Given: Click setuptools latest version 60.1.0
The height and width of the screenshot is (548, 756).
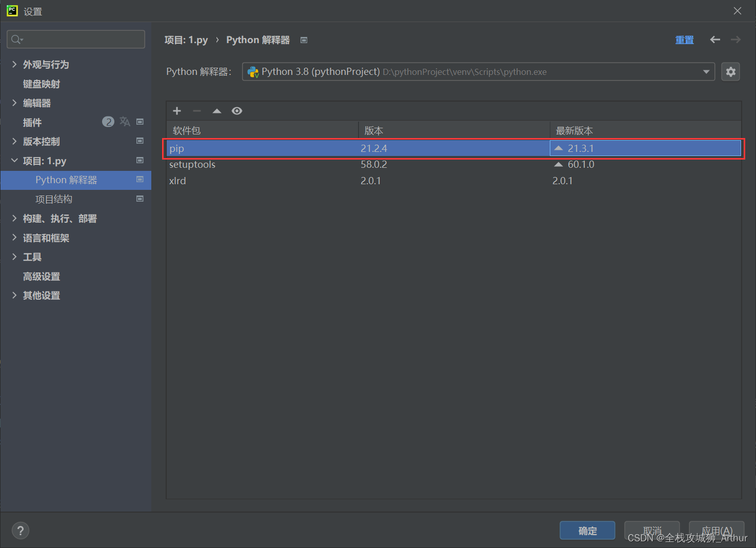Looking at the screenshot, I should pos(581,165).
